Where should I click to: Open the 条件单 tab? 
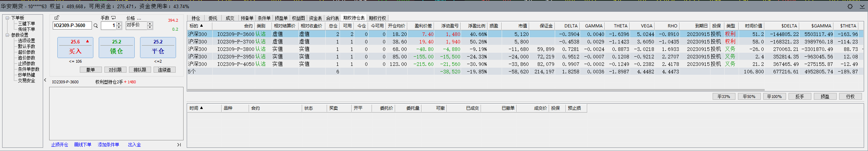pos(264,18)
